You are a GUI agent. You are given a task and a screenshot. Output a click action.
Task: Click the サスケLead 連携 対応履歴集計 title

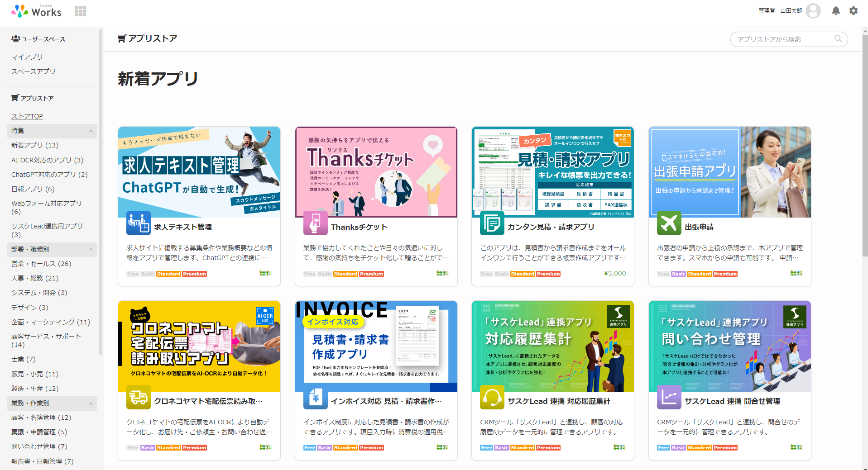coord(559,401)
